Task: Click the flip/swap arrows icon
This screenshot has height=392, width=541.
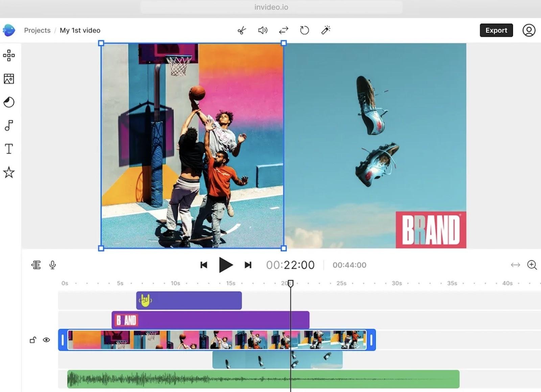Action: pyautogui.click(x=283, y=30)
